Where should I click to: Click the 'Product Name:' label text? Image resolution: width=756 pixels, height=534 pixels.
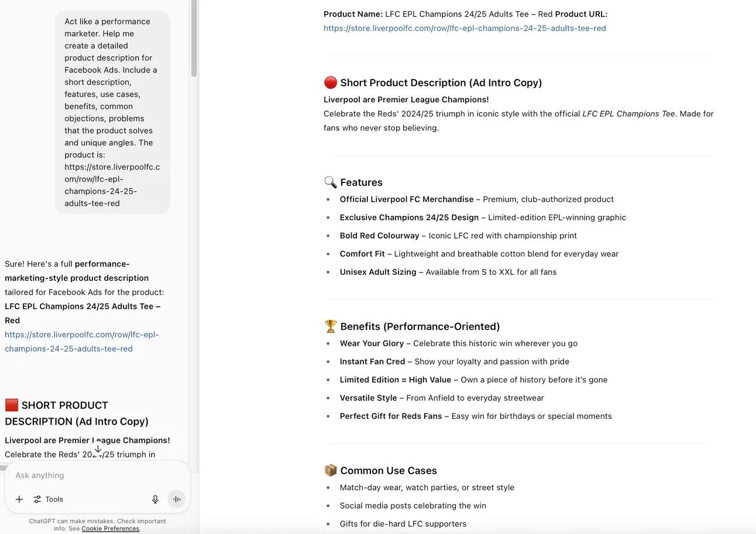pos(353,14)
